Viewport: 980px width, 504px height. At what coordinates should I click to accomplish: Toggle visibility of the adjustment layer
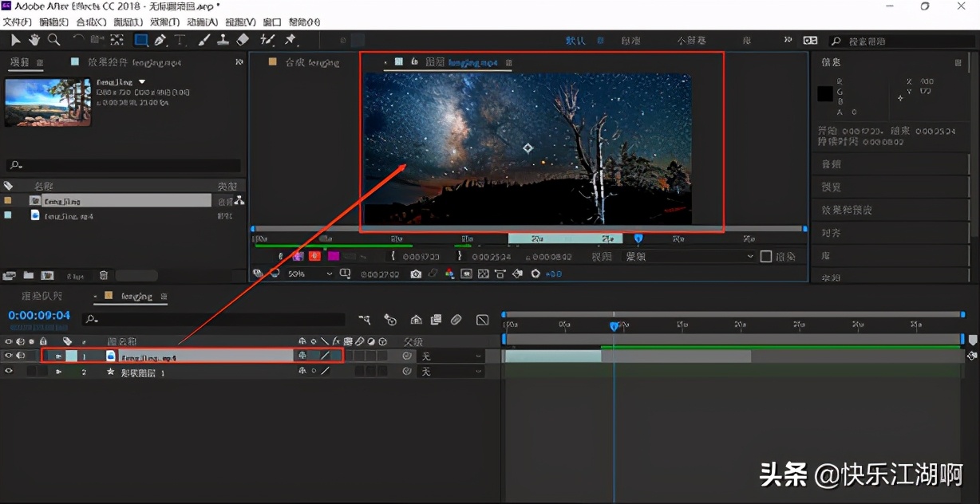click(10, 371)
